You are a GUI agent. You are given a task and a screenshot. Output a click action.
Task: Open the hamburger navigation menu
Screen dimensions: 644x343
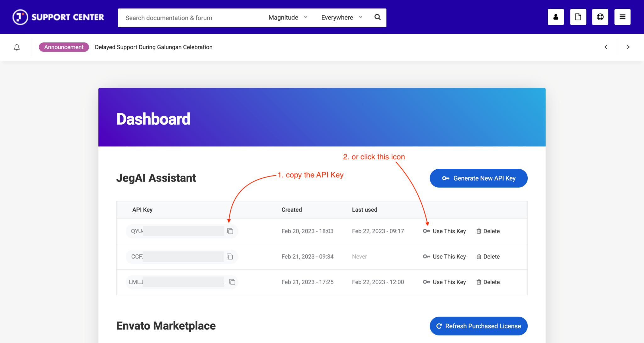click(622, 17)
